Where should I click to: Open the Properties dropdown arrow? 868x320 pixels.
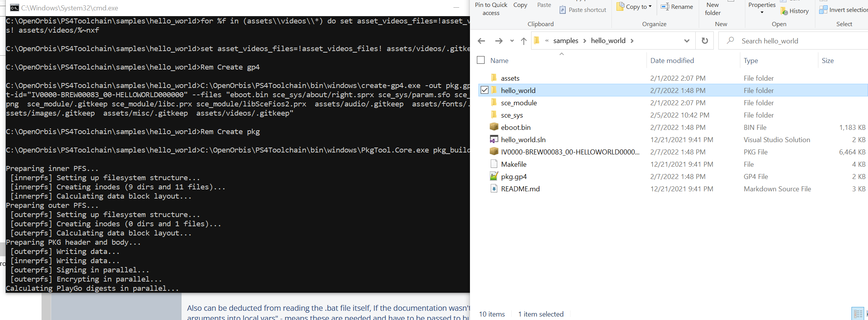[762, 12]
